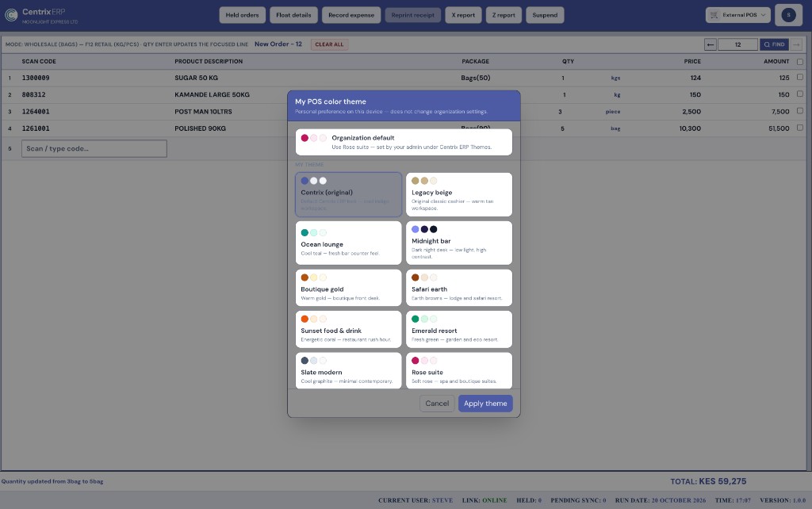Select the Sunset food & drink theme

coord(349,329)
